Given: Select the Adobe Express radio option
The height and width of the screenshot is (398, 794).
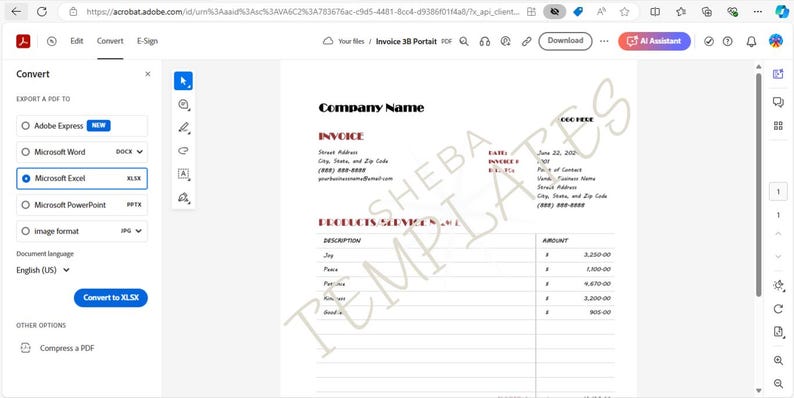Looking at the screenshot, I should pos(25,126).
